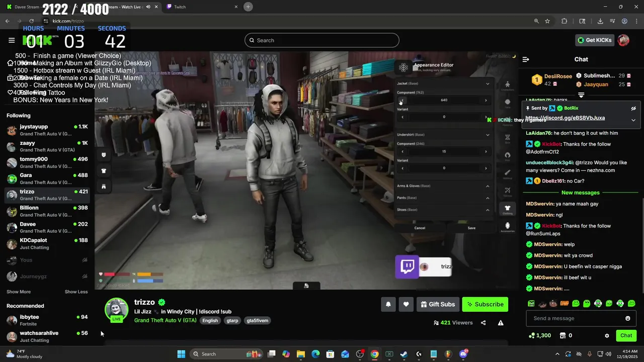Share the stream with share icon
644x362 pixels.
pyautogui.click(x=483, y=323)
